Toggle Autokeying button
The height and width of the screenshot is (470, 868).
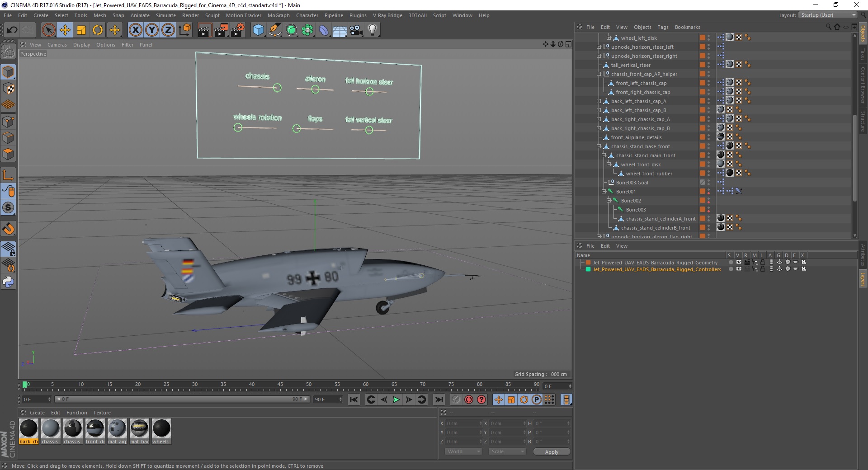tap(469, 399)
